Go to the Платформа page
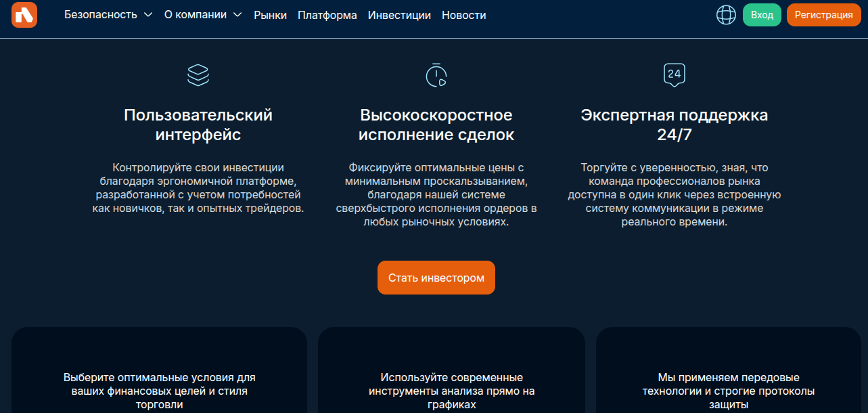The image size is (868, 413). 327,15
